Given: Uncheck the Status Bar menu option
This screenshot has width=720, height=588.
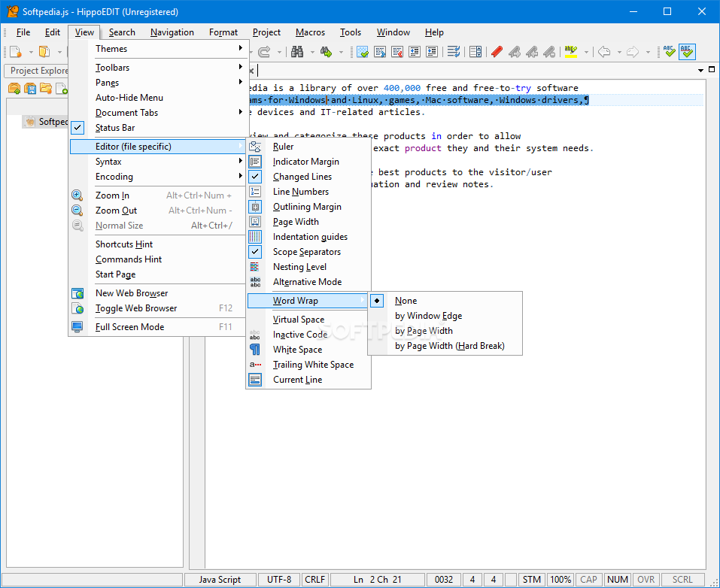Looking at the screenshot, I should [x=159, y=128].
